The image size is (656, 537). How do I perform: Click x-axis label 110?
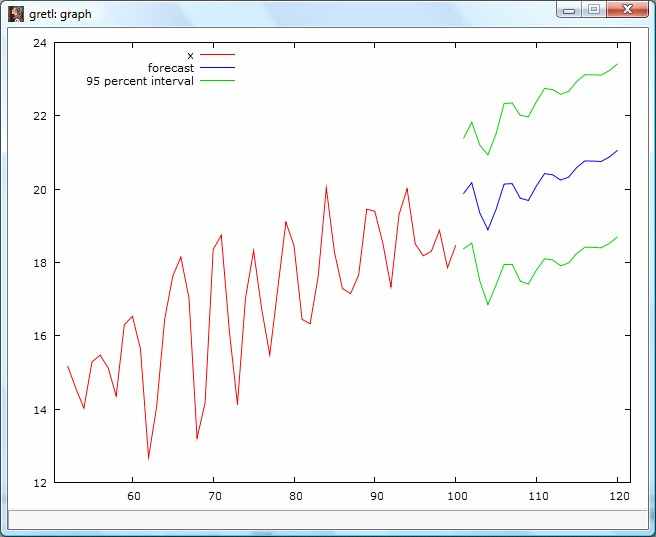coord(538,496)
